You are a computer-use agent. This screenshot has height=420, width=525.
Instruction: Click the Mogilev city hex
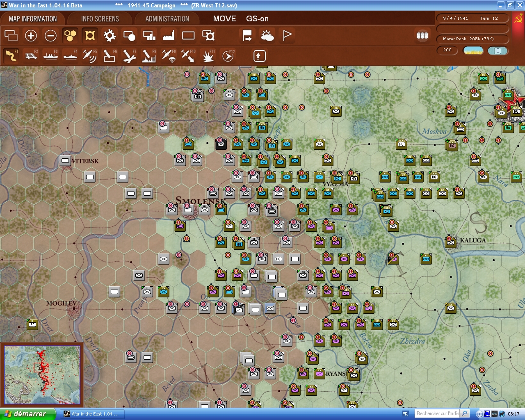point(74,308)
